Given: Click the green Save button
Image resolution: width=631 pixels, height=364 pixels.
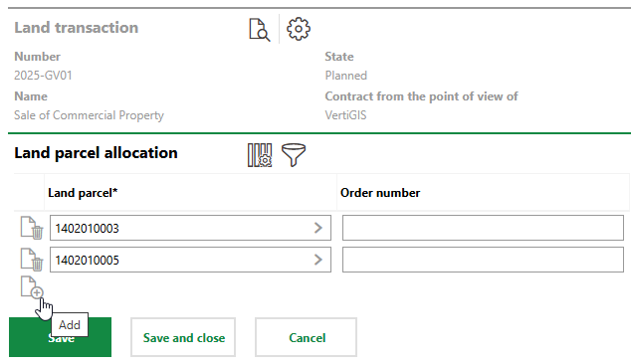Looking at the screenshot, I should coord(61,337).
